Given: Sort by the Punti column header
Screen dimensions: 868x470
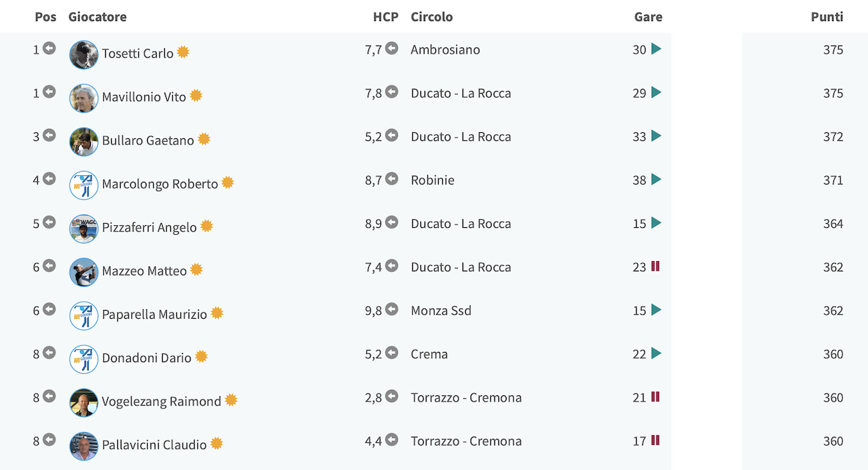Looking at the screenshot, I should pos(827,17).
